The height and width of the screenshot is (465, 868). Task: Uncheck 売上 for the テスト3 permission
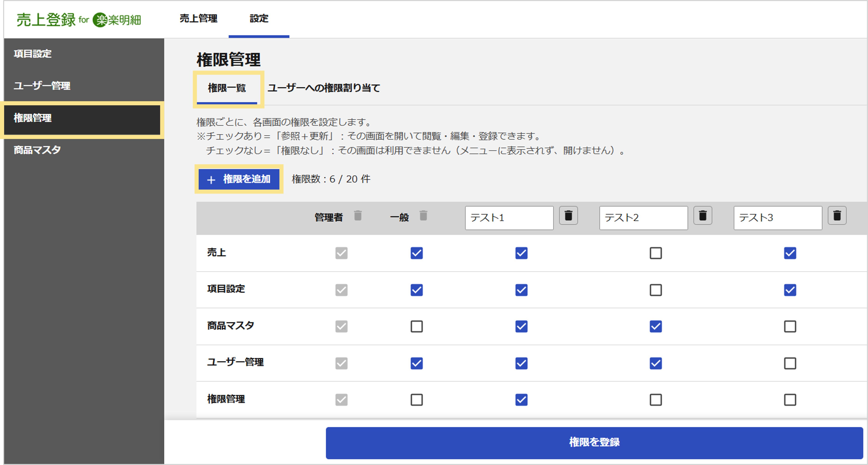point(790,253)
